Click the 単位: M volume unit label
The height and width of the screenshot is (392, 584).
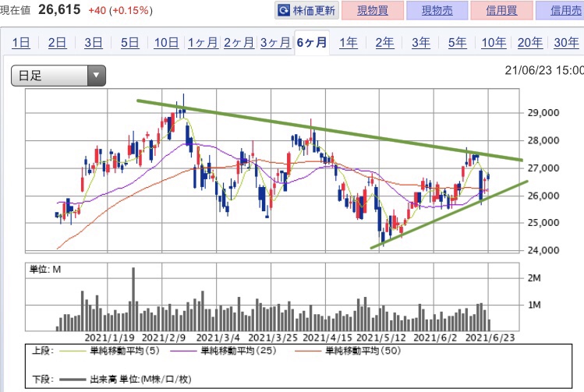coord(45,269)
